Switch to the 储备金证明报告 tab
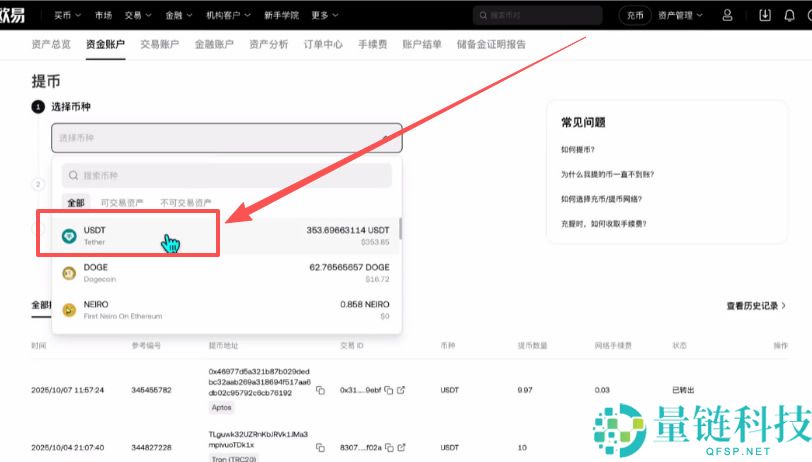The image size is (812, 462). [491, 45]
